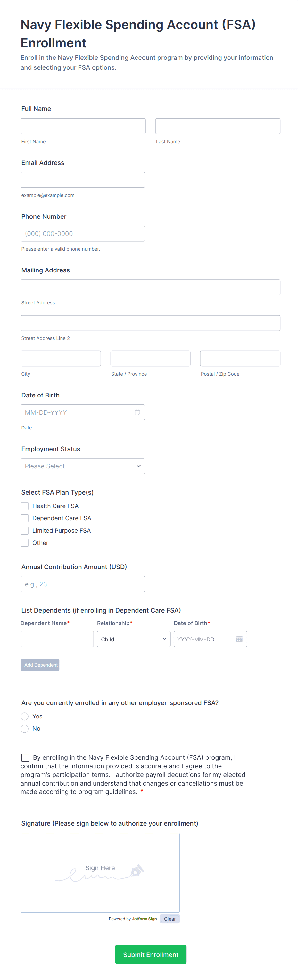Click into the Annual Contribution Amount field
298x980 pixels.
click(x=83, y=584)
